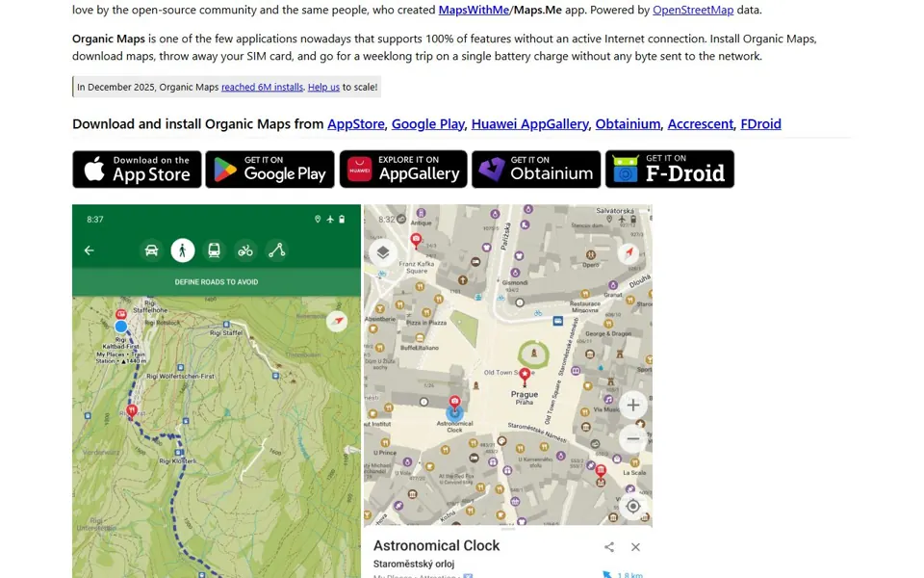The width and height of the screenshot is (924, 578).
Task: Click the 'Help us' link
Action: 323,87
